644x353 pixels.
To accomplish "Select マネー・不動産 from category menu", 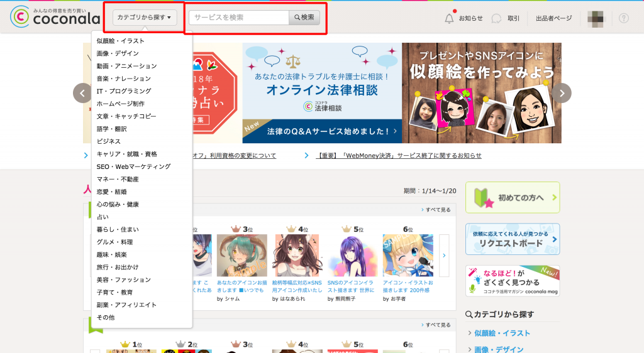I will click(118, 179).
